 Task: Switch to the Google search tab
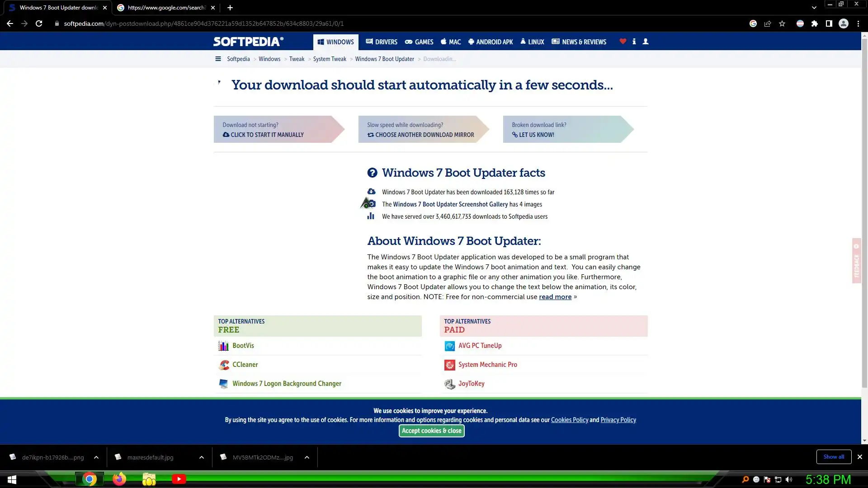(165, 8)
